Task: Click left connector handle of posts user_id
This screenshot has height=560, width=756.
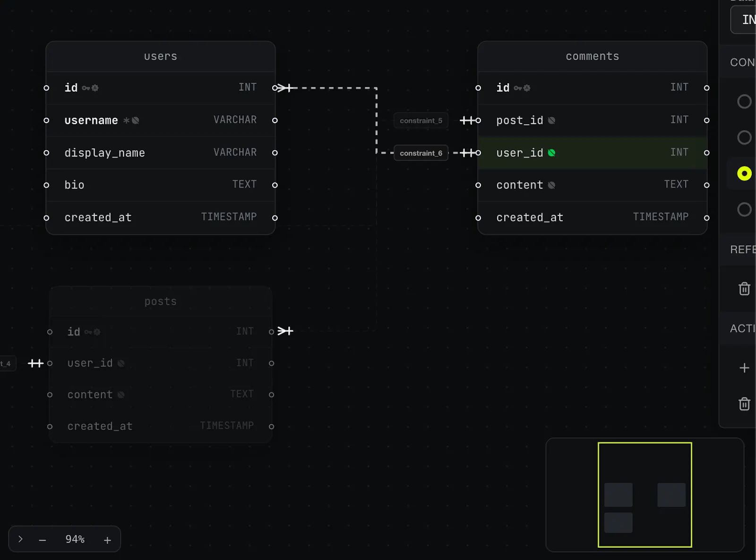Action: (50, 363)
